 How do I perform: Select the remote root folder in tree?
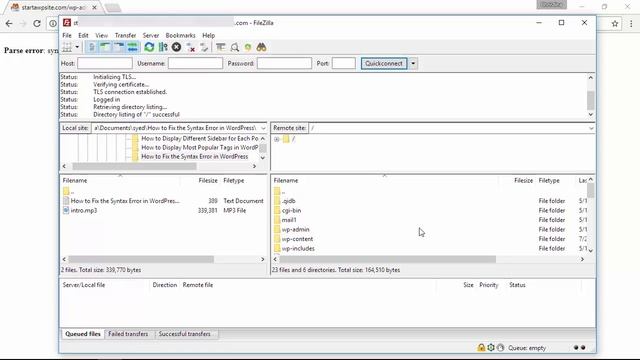point(289,139)
